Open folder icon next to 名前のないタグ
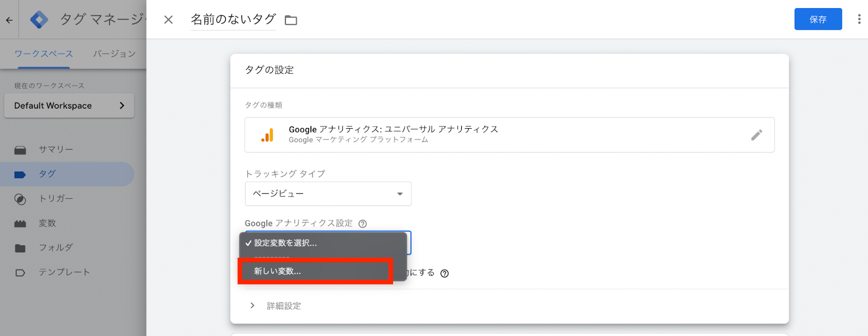 tap(291, 20)
